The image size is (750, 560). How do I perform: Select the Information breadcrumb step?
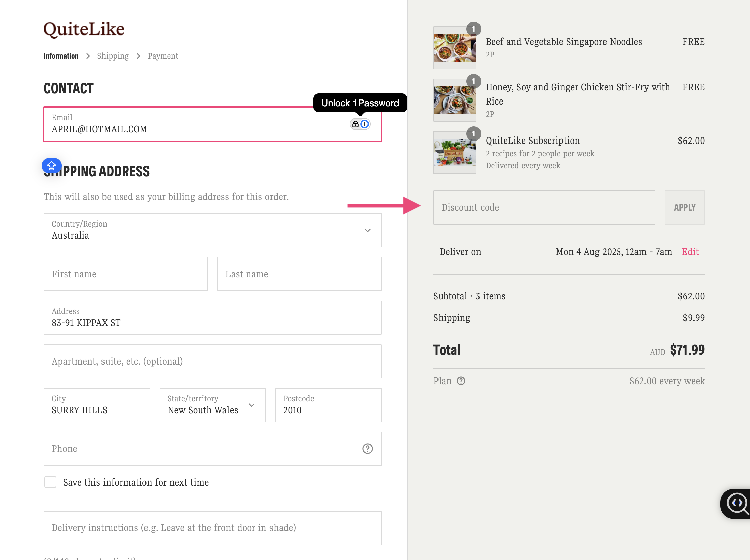(x=61, y=56)
